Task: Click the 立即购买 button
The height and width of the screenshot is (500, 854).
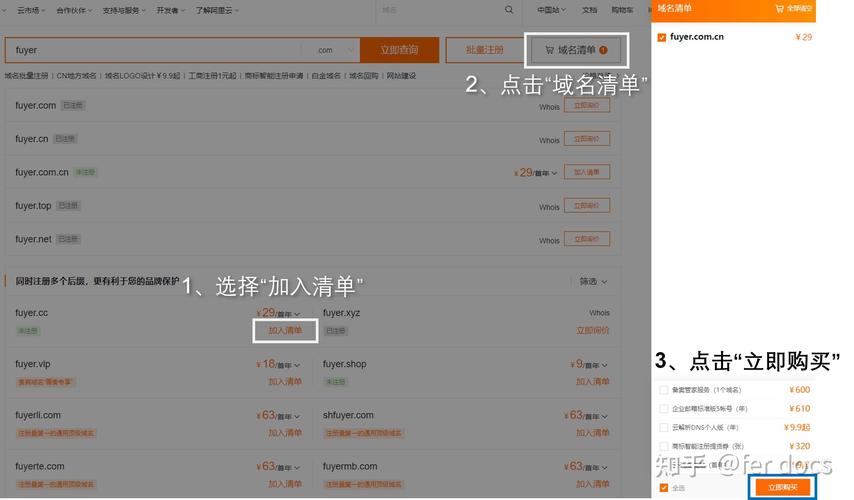Action: pos(783,487)
